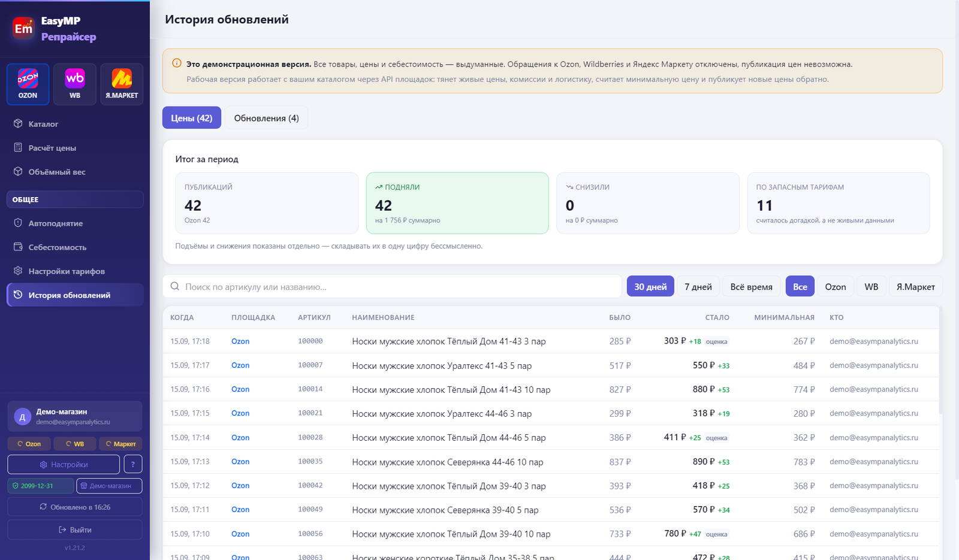Open Настройки тарифов page
The height and width of the screenshot is (560, 959).
tap(75, 271)
